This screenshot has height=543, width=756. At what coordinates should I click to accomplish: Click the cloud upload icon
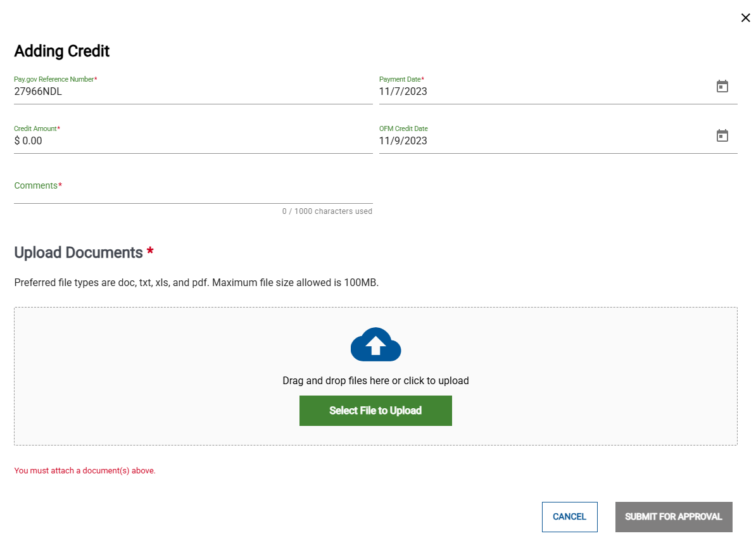(x=375, y=344)
